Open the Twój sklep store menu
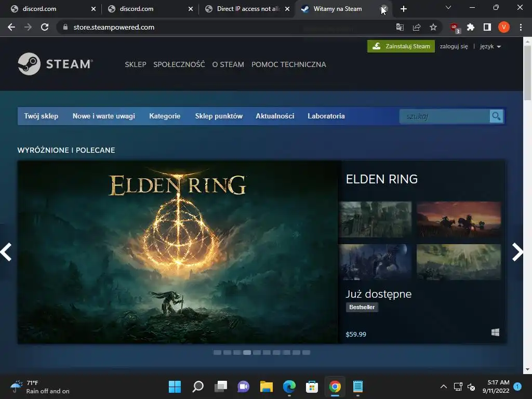532x399 pixels. tap(41, 116)
